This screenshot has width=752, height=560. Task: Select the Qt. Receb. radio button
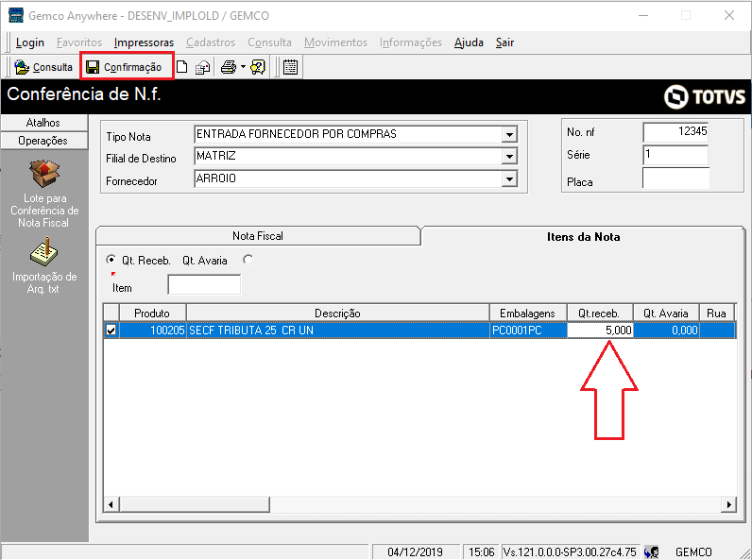coord(111,260)
